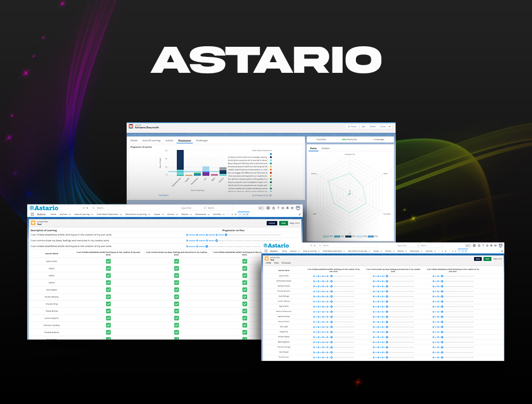Expand the Quick Find dropdown in left window
This screenshot has height=404, width=532.
coord(203,208)
